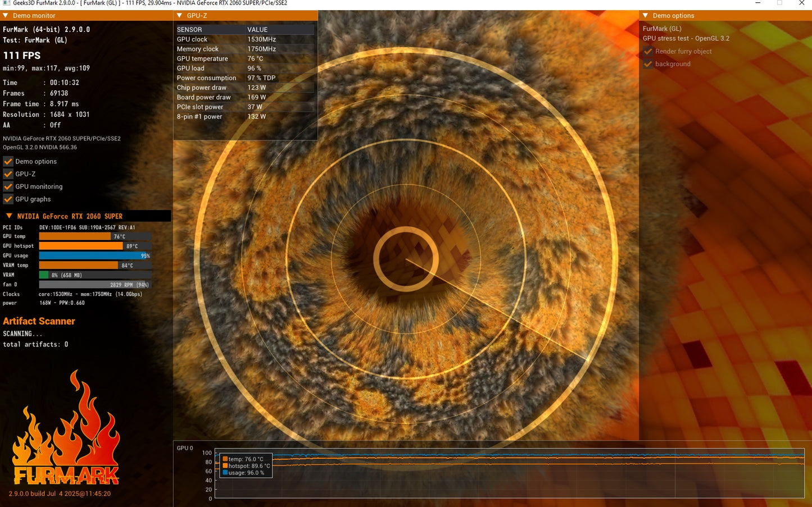Screen dimensions: 812x507
Task: Select the Memory clock row in GPU-Z
Action: [x=245, y=49]
